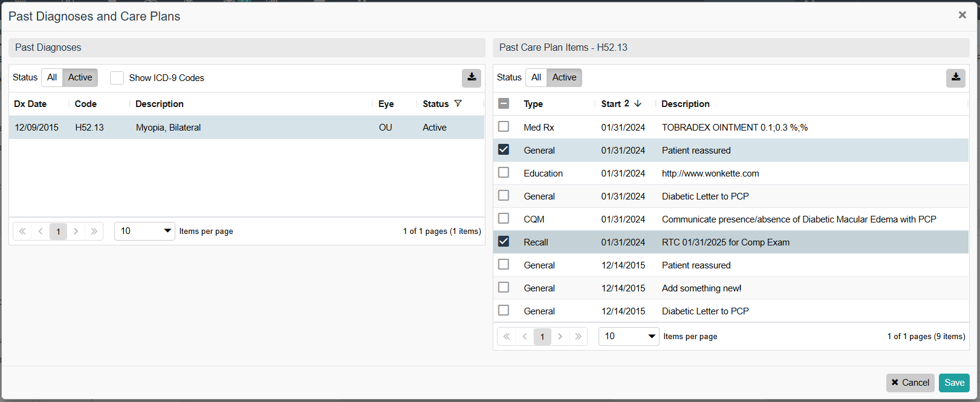Uncheck the 01/31/2024 Patient reassured row
This screenshot has width=980, height=402.
tap(504, 149)
